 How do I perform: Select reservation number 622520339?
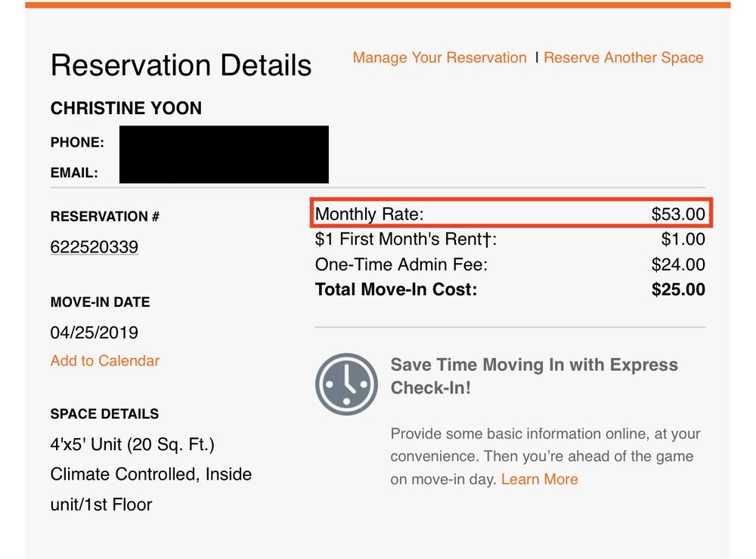click(94, 248)
